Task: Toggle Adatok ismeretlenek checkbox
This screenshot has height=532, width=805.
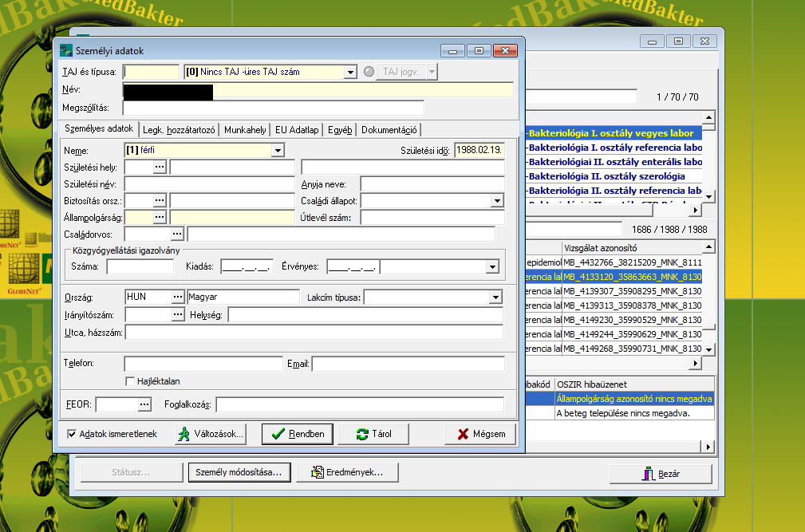Action: click(x=72, y=434)
